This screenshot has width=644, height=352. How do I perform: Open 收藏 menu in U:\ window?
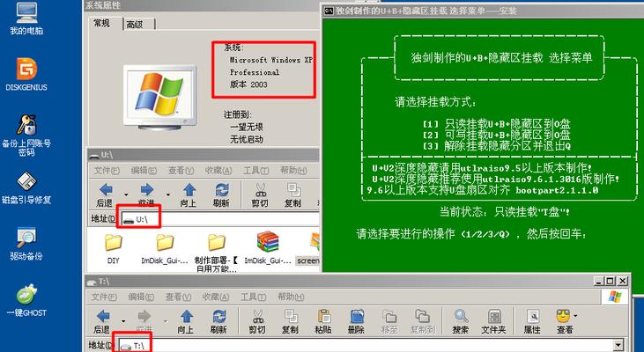[218, 170]
